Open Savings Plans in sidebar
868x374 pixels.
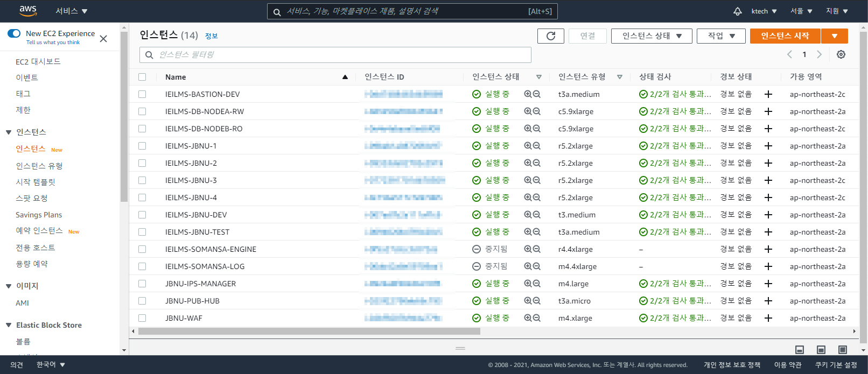click(39, 215)
